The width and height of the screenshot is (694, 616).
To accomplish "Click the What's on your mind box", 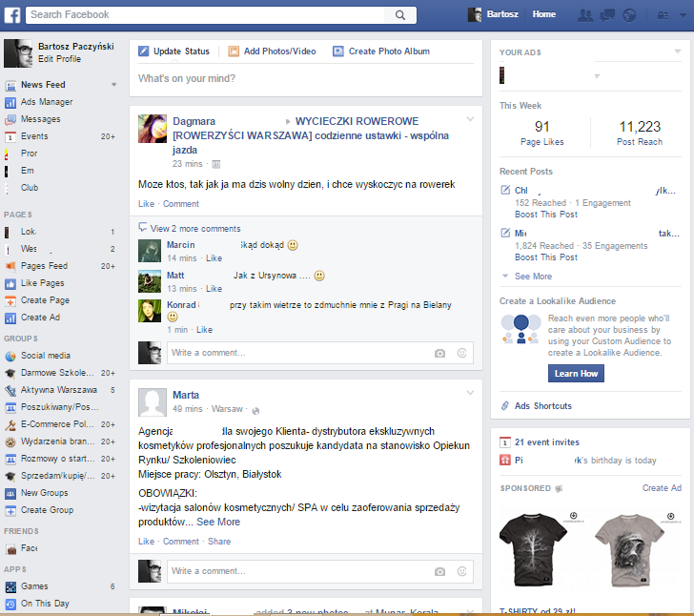I will coord(306,78).
